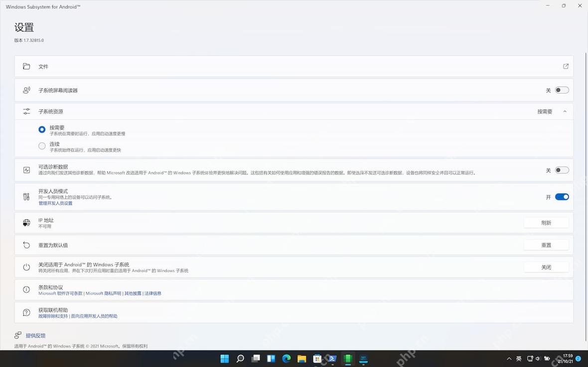Show hidden system tray icons
This screenshot has width=588, height=367.
click(x=509, y=359)
